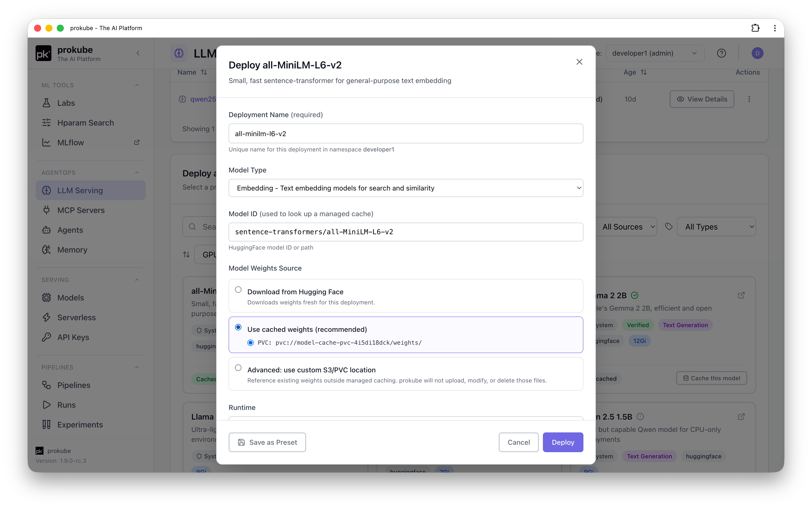
Task: Select Use cached weights radio button
Action: tap(238, 327)
